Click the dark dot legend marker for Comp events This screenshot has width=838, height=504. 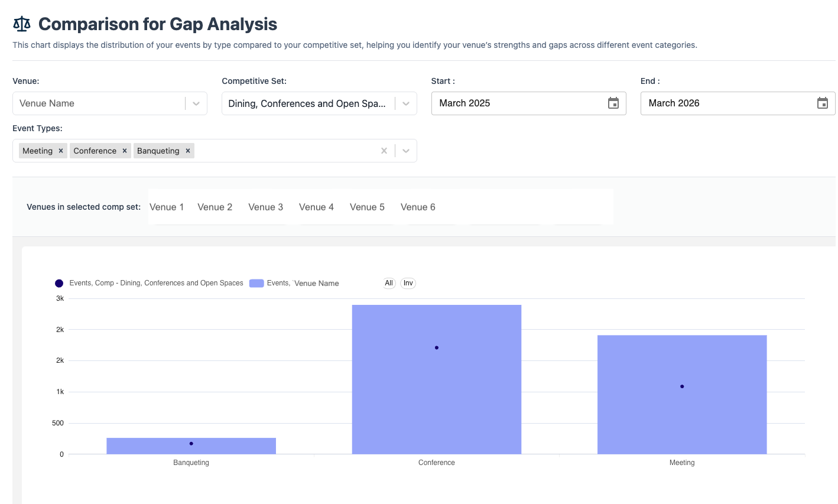[x=59, y=283]
